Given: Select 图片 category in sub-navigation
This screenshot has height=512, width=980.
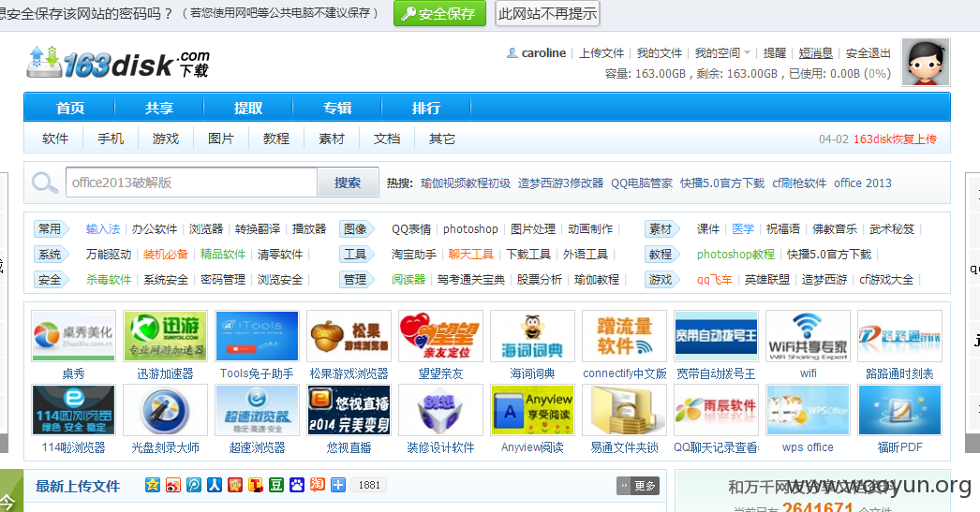Looking at the screenshot, I should click(x=220, y=139).
